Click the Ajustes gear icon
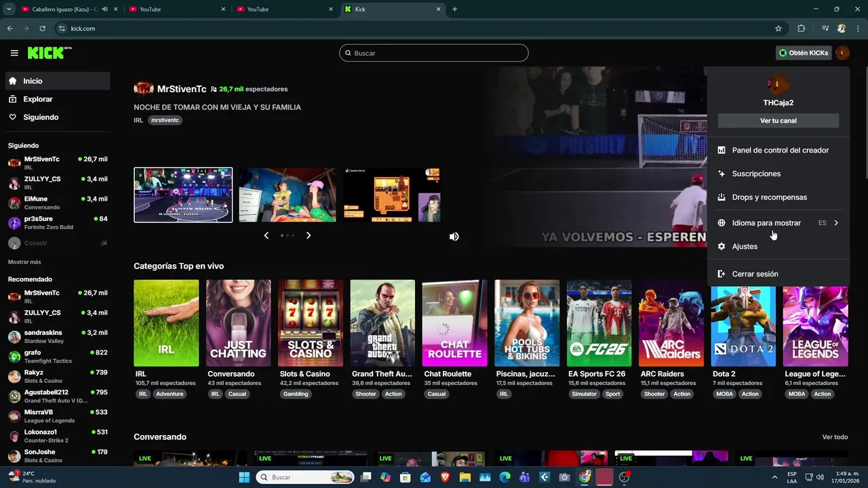This screenshot has width=868, height=488. (722, 247)
